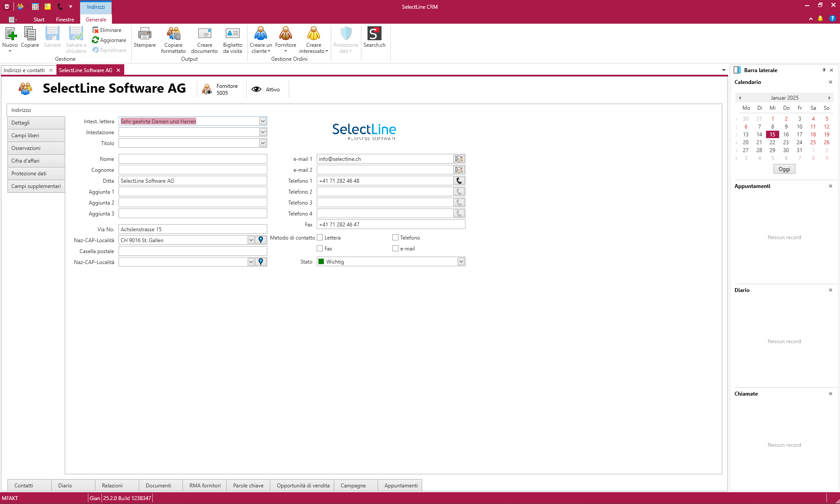Screen dimensions: 840x504
Task: Check the Lettera contact method
Action: click(x=320, y=237)
